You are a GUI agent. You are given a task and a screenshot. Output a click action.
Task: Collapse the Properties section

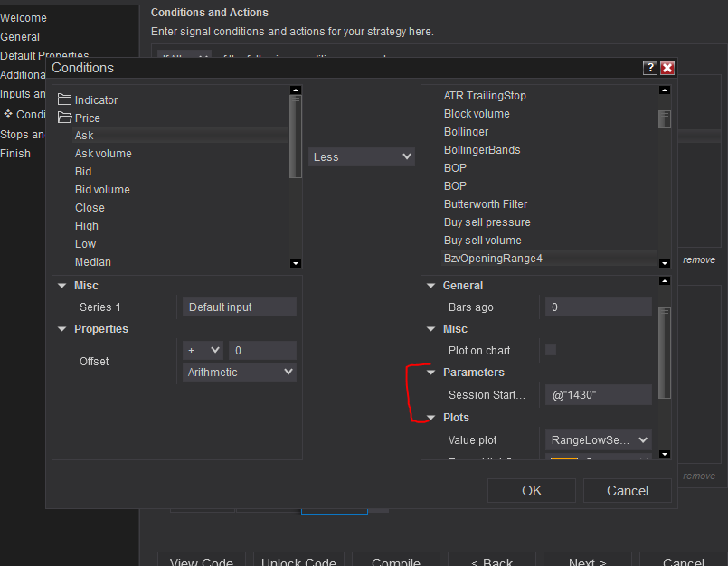[61, 329]
